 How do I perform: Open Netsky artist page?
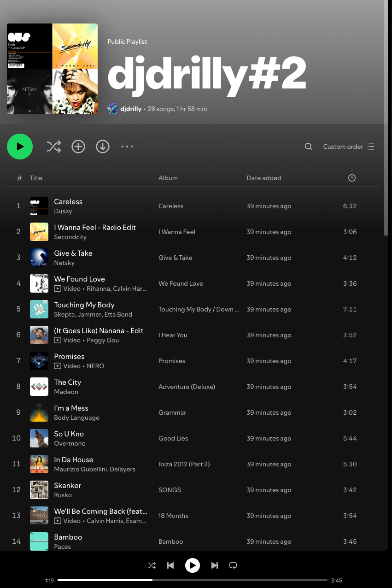64,263
